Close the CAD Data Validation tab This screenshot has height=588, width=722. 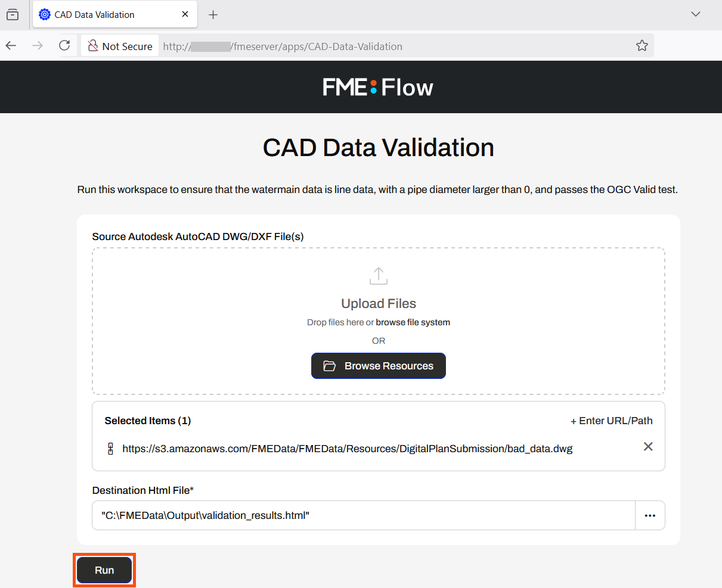185,14
